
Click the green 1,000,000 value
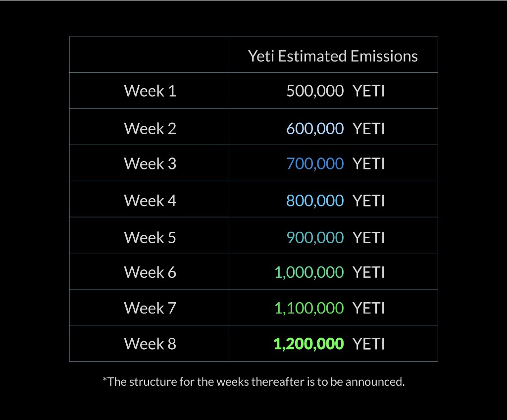309,272
